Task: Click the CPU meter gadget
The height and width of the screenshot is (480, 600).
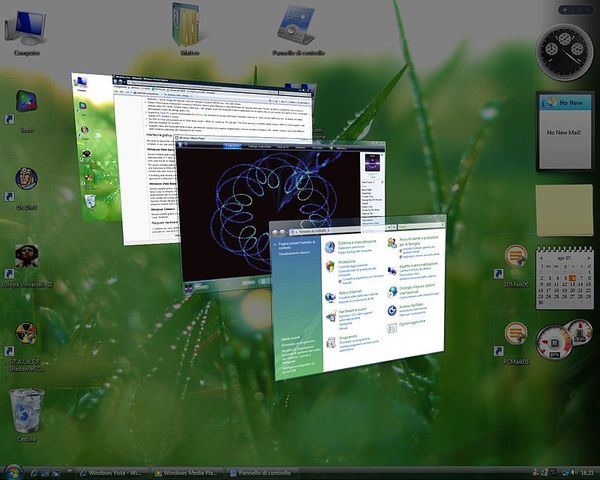Action: tap(564, 339)
